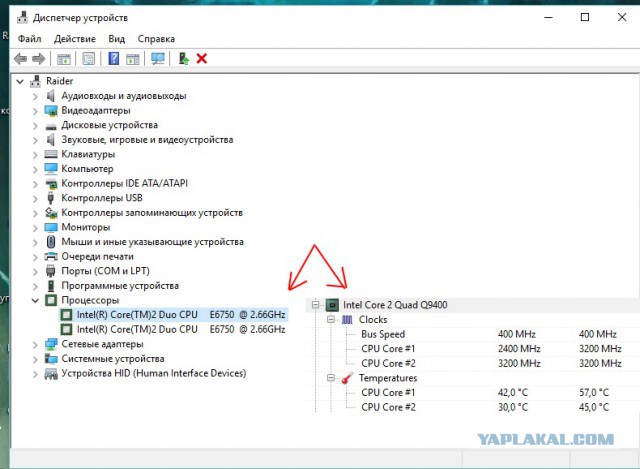Collapse the Raider root node
The image size is (640, 469).
(x=20, y=82)
